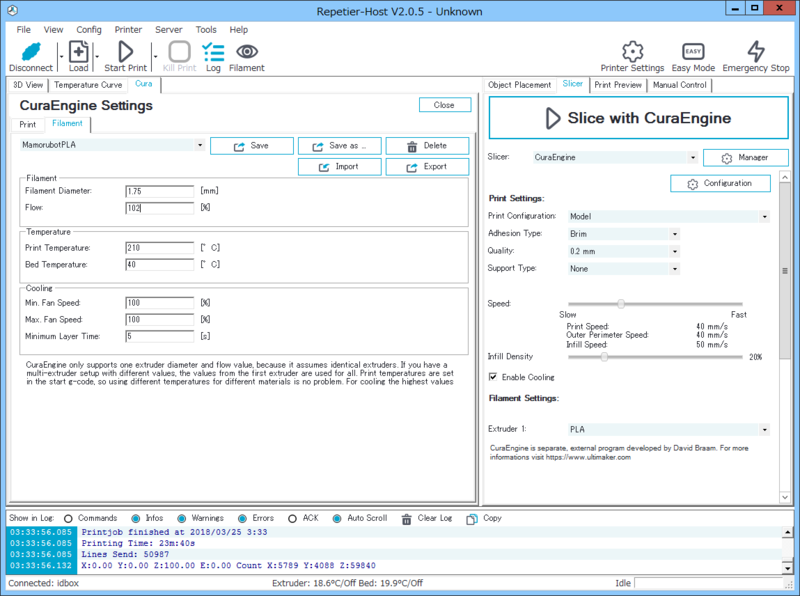Open the Printer menu
The image size is (800, 596).
128,30
